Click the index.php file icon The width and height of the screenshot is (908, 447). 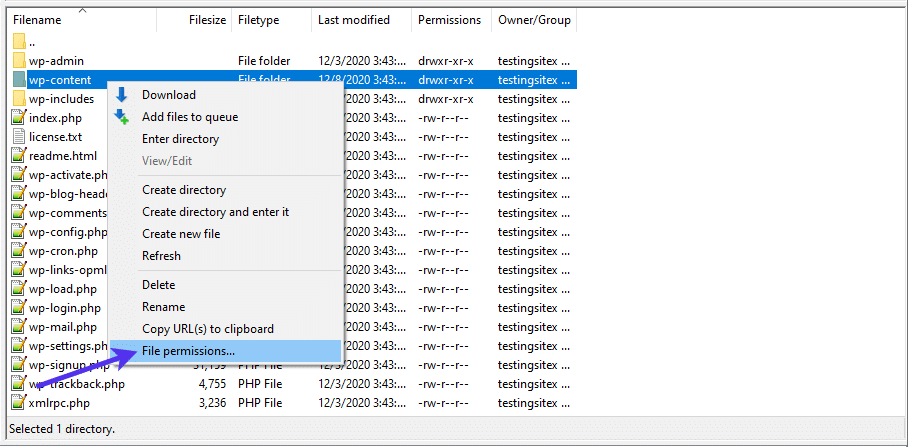tap(19, 118)
